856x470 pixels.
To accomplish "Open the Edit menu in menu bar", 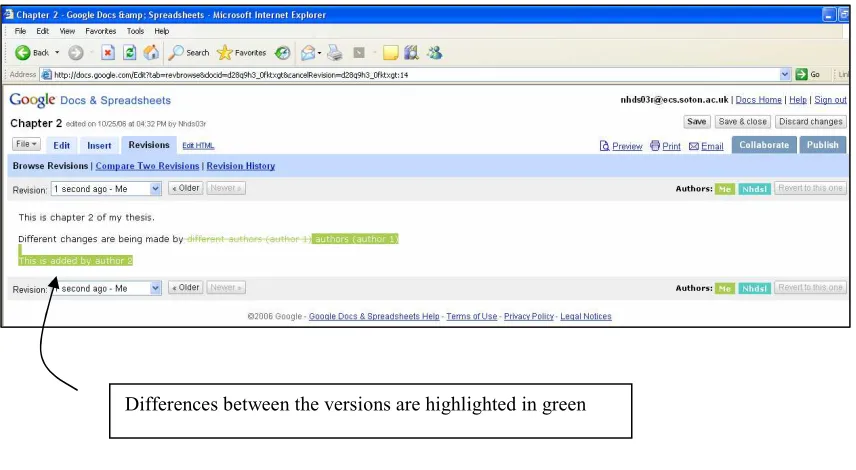I will click(43, 31).
